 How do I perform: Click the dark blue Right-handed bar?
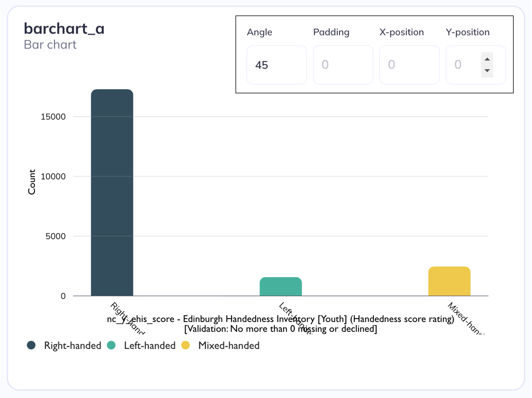point(112,193)
